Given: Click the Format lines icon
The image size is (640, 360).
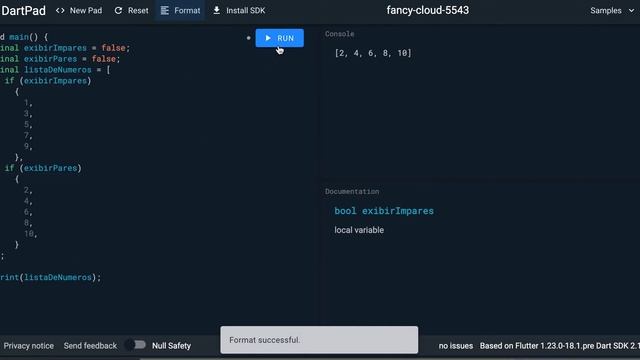Looking at the screenshot, I should [x=164, y=11].
